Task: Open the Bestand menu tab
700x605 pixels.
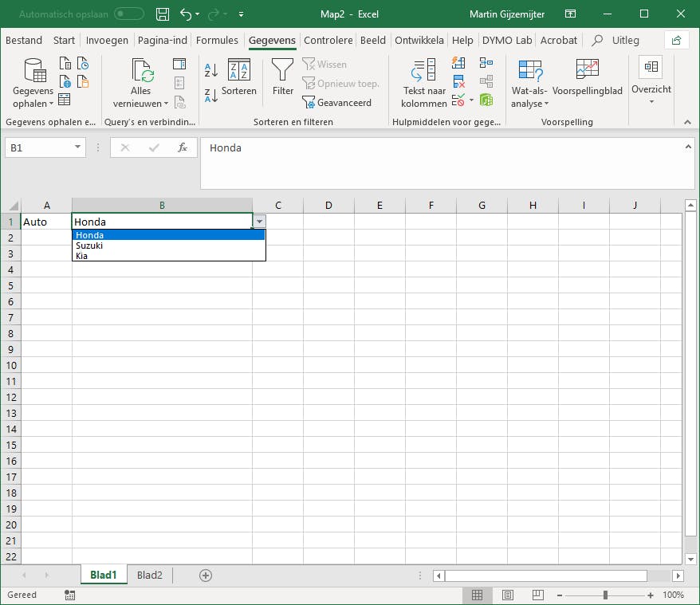Action: point(24,40)
